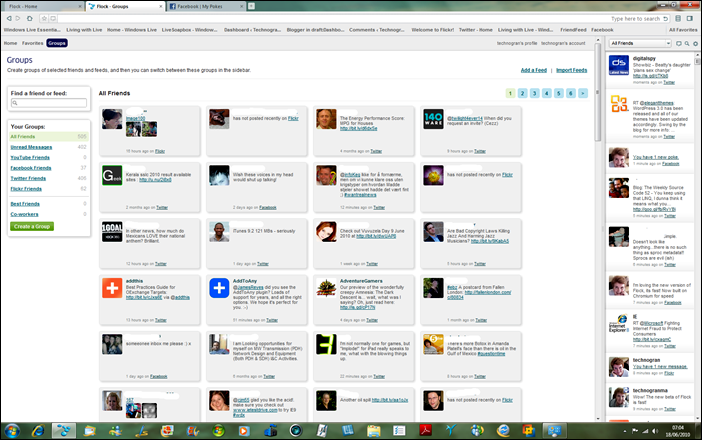
Task: Open the Flickr Friends group
Action: 26,189
